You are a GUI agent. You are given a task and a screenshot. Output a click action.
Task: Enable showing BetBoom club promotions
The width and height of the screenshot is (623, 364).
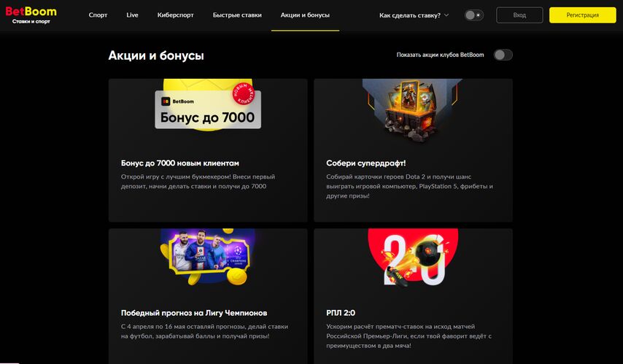coord(503,55)
